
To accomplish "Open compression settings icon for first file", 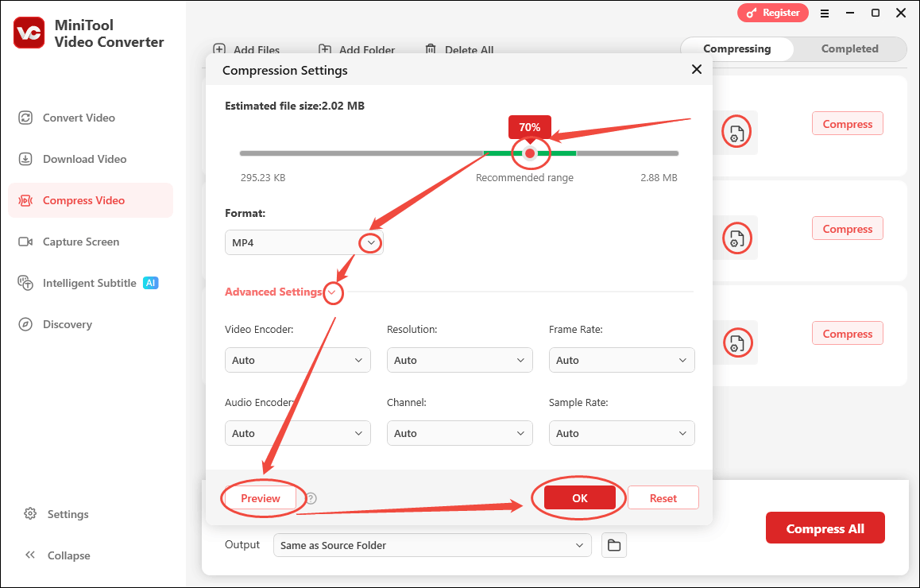I will pos(736,133).
